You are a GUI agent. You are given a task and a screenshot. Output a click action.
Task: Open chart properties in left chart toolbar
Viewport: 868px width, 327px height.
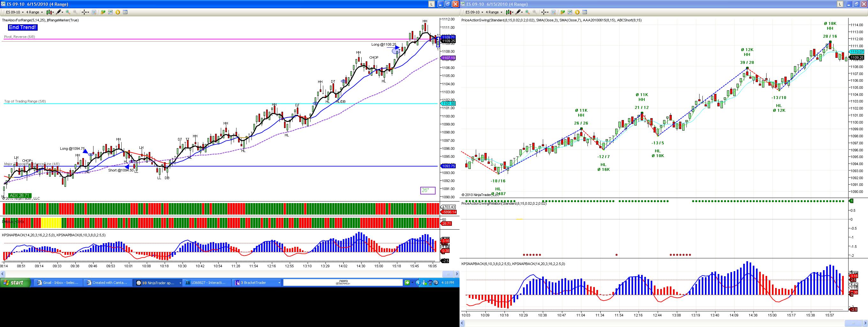tap(125, 12)
